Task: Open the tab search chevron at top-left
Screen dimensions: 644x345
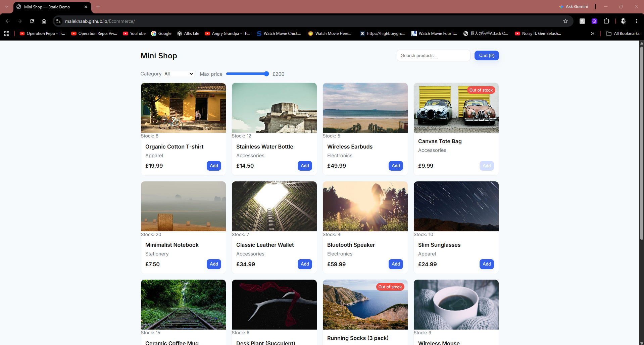Action: pos(6,7)
